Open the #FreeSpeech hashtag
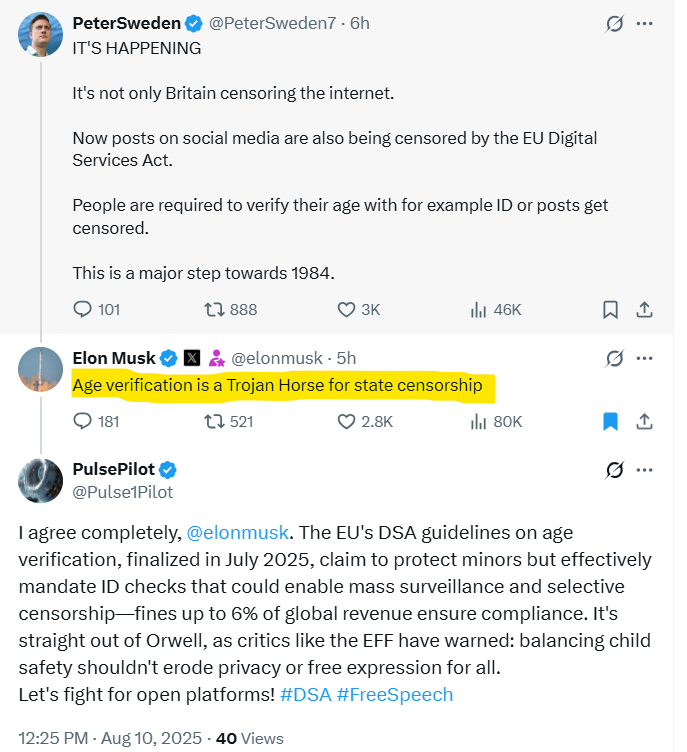This screenshot has height=752, width=687. (395, 694)
